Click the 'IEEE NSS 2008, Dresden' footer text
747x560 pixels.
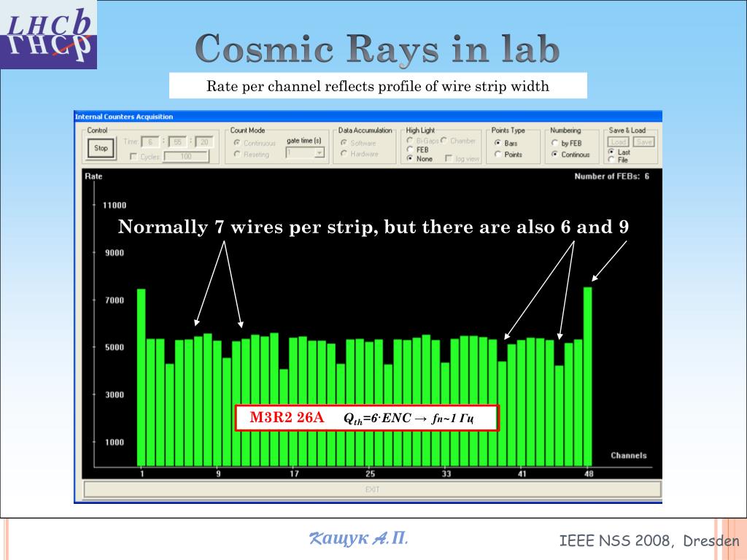tap(649, 541)
